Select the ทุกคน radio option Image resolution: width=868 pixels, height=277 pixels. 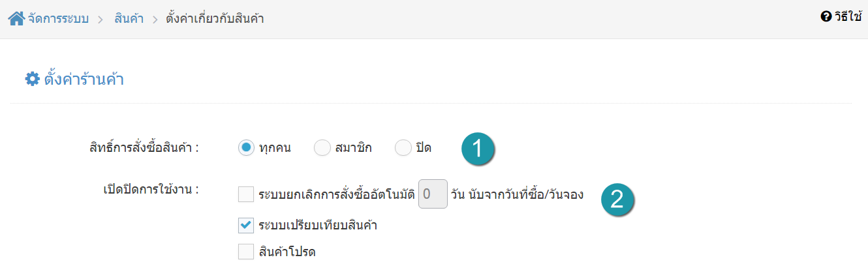[x=246, y=148]
